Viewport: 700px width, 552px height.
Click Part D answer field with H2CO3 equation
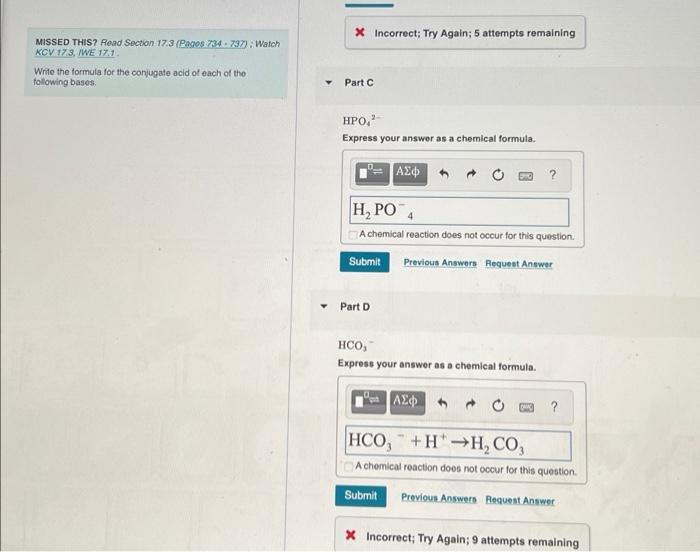point(458,443)
